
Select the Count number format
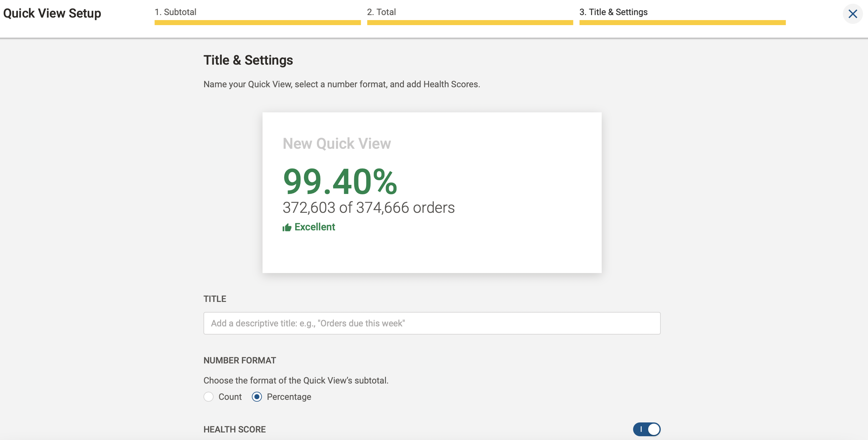point(209,397)
